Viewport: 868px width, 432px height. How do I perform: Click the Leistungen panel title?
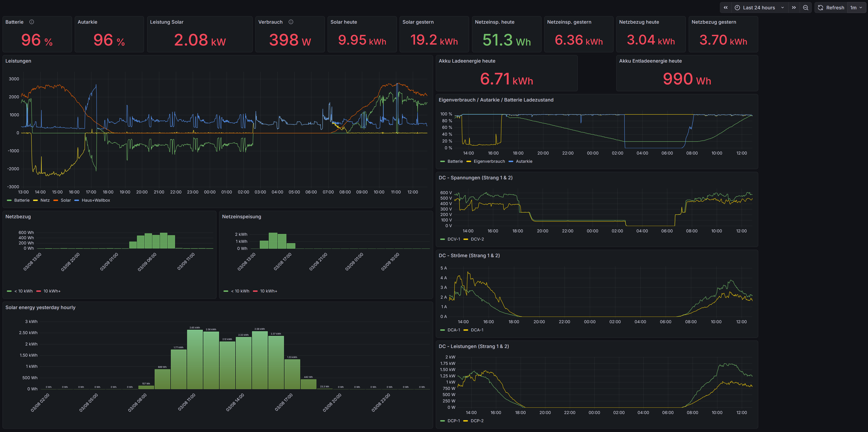[18, 61]
